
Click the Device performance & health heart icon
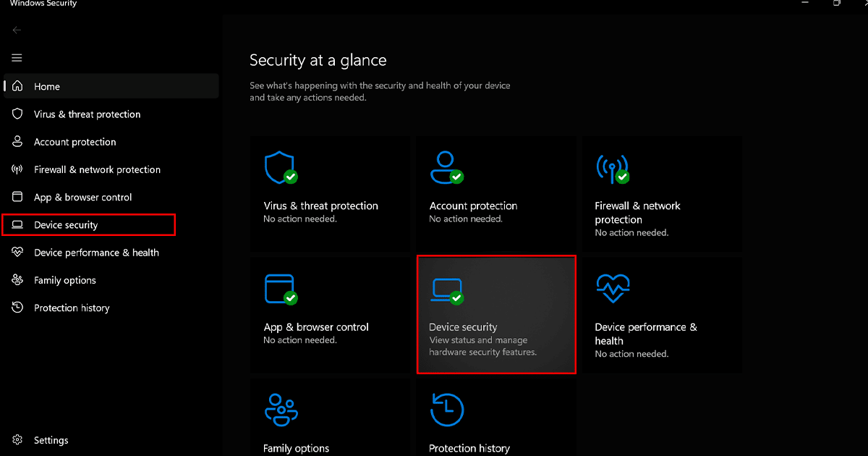[x=612, y=289]
